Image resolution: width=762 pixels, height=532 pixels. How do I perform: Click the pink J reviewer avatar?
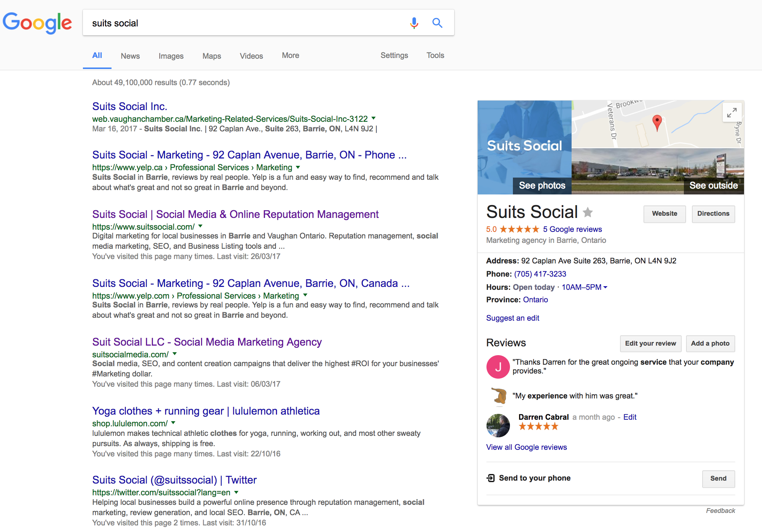coord(498,367)
